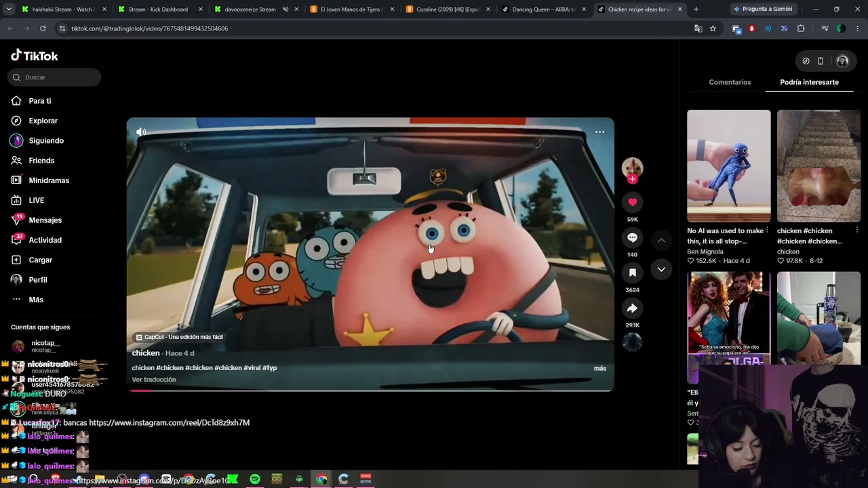
Task: Open the video three-dot options menu
Action: click(599, 132)
